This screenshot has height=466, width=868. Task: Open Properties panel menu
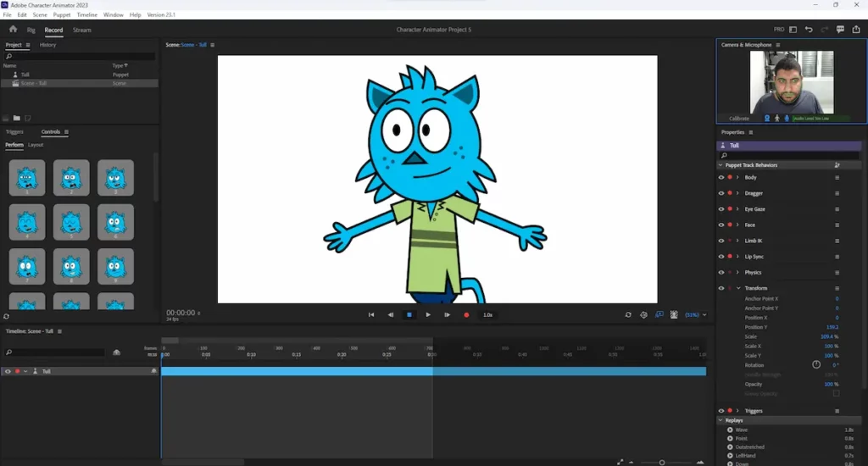click(751, 132)
